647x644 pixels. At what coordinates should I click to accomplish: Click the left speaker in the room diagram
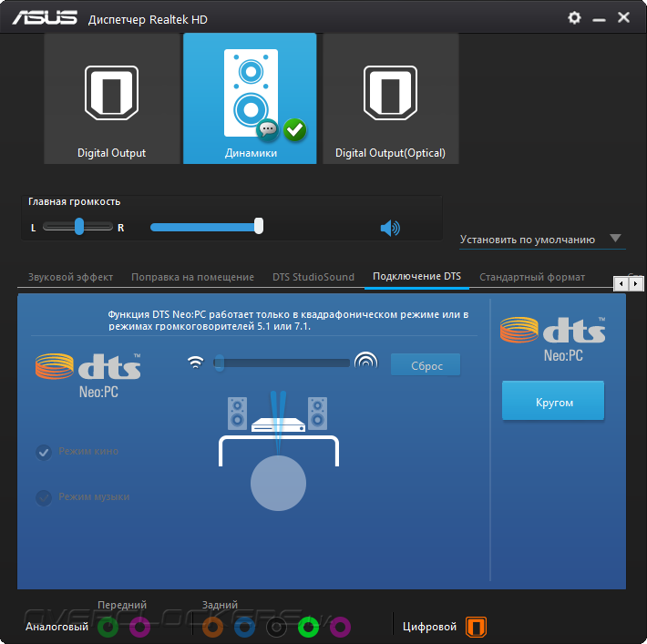237,414
